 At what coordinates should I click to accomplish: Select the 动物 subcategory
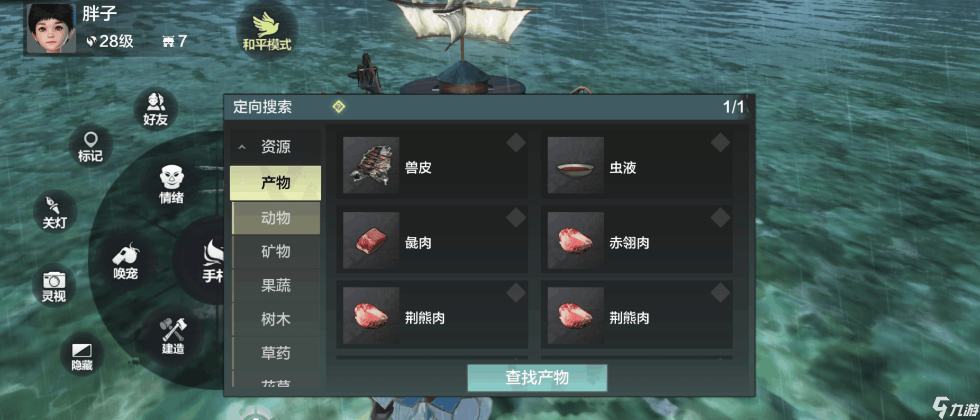pos(276,218)
